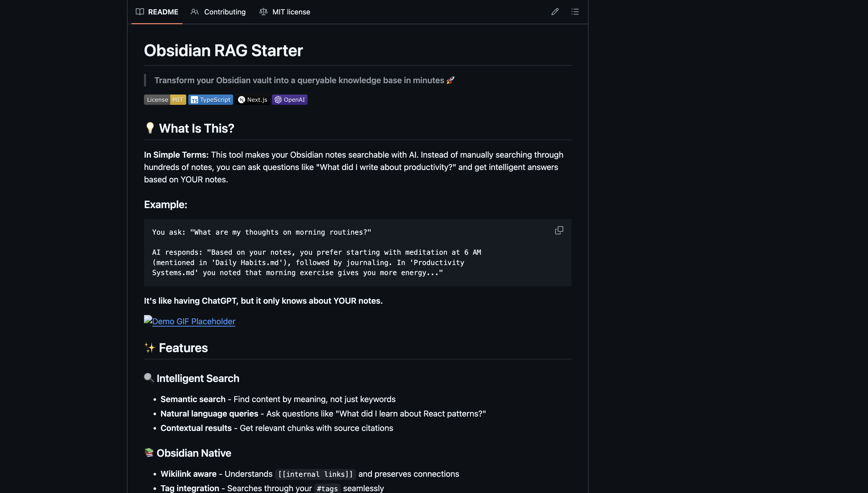868x493 pixels.
Task: Click the TypeScript badge
Action: (211, 99)
